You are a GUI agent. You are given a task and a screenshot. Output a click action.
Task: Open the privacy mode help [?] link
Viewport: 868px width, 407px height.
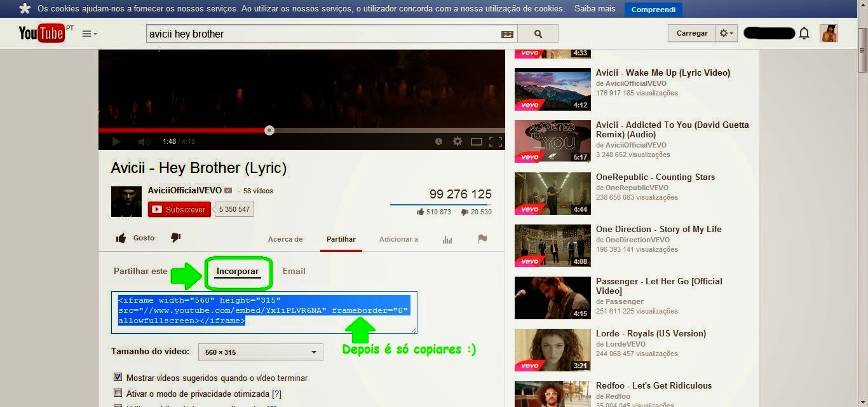click(x=276, y=394)
